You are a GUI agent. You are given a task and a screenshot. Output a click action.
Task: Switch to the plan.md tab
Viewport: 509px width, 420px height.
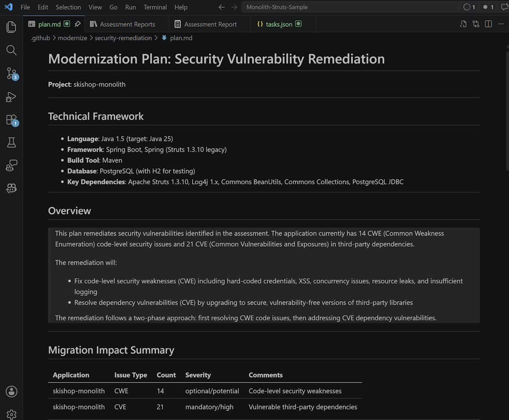pyautogui.click(x=54, y=24)
